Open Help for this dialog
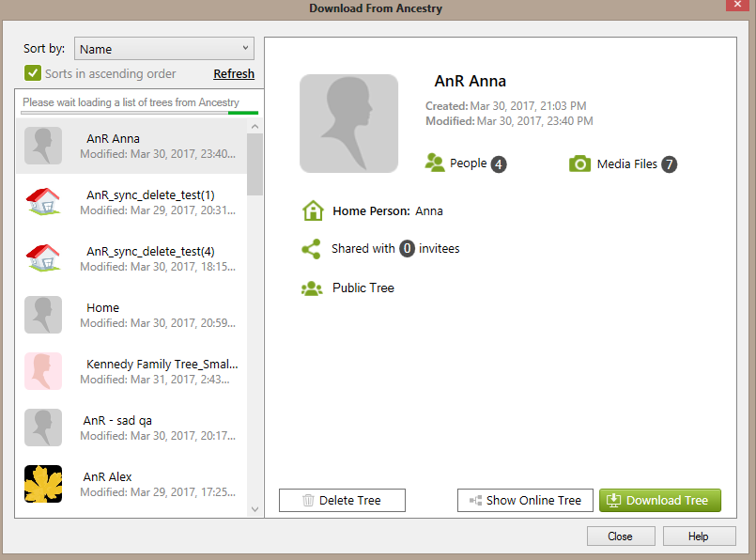This screenshot has height=560, width=756. pos(699,537)
